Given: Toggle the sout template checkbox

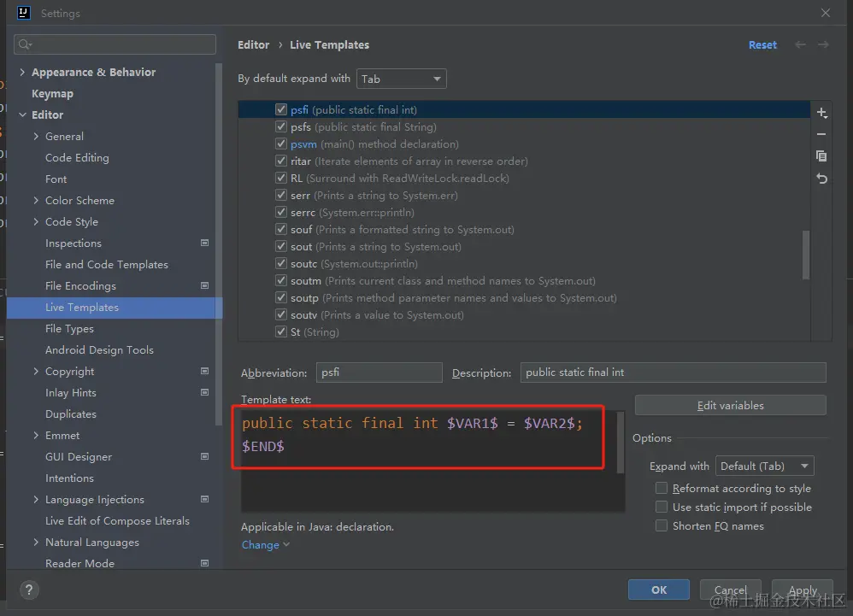Looking at the screenshot, I should 280,246.
